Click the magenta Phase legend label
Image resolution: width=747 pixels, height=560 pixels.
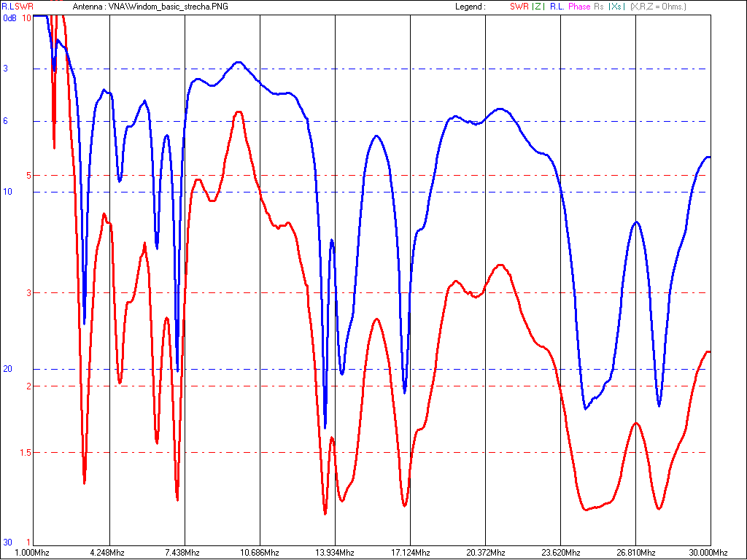coord(579,7)
